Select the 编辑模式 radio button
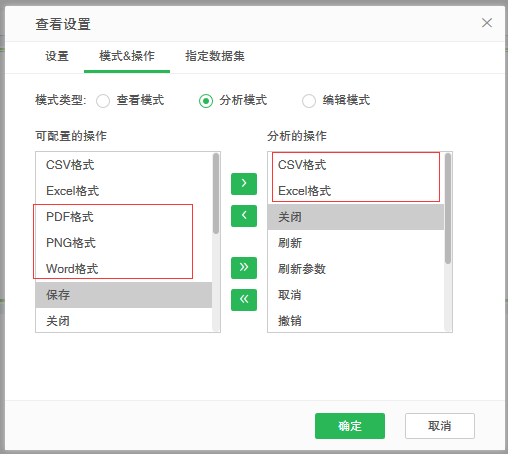Screen dimensions: 508x454 309,101
